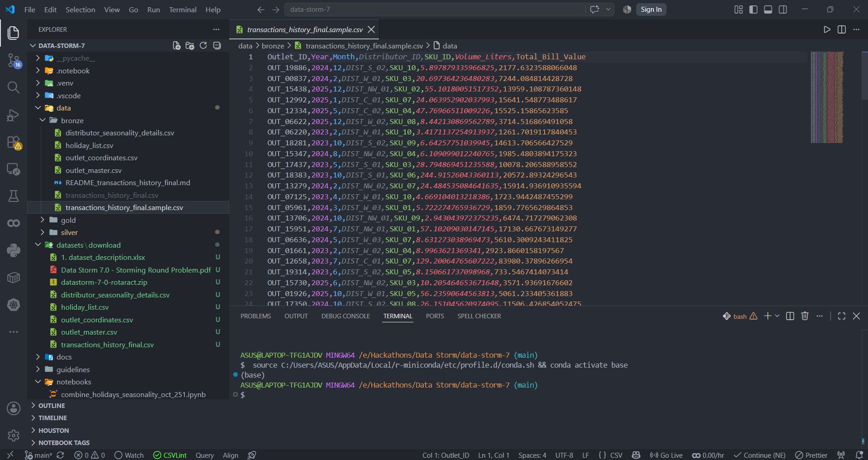Toggle Watch in status bar
The width and height of the screenshot is (868, 460).
(129, 455)
